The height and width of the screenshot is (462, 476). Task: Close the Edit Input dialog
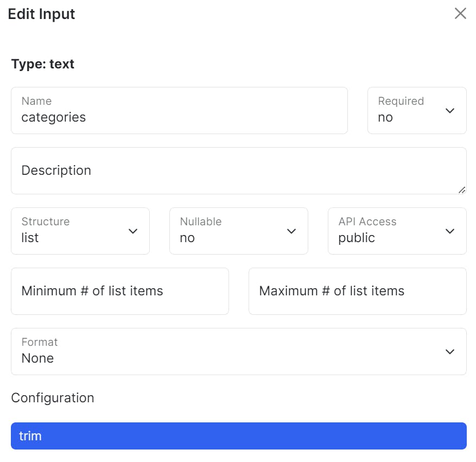pyautogui.click(x=460, y=14)
